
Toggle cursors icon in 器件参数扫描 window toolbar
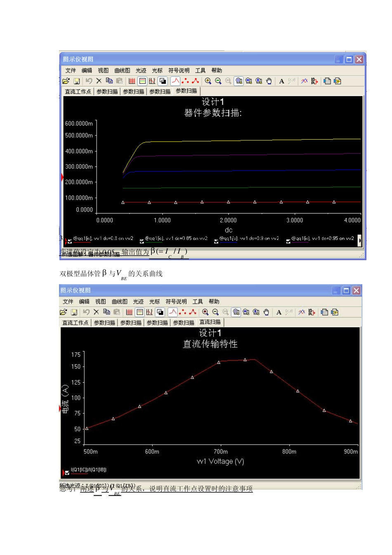tap(152, 81)
